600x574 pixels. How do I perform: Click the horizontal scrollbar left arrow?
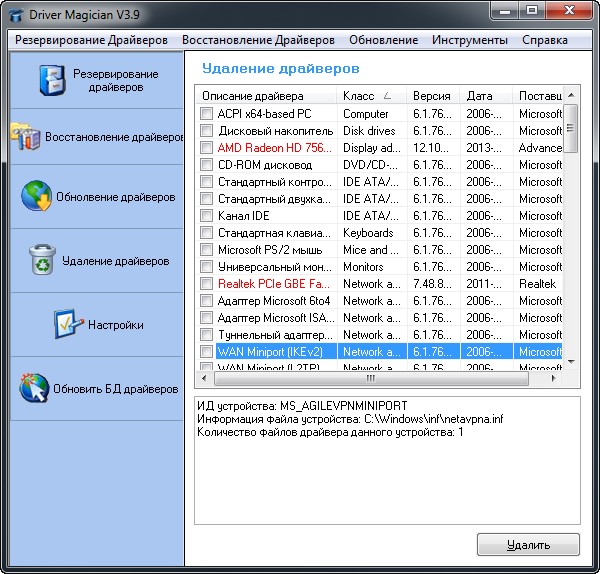coord(204,378)
